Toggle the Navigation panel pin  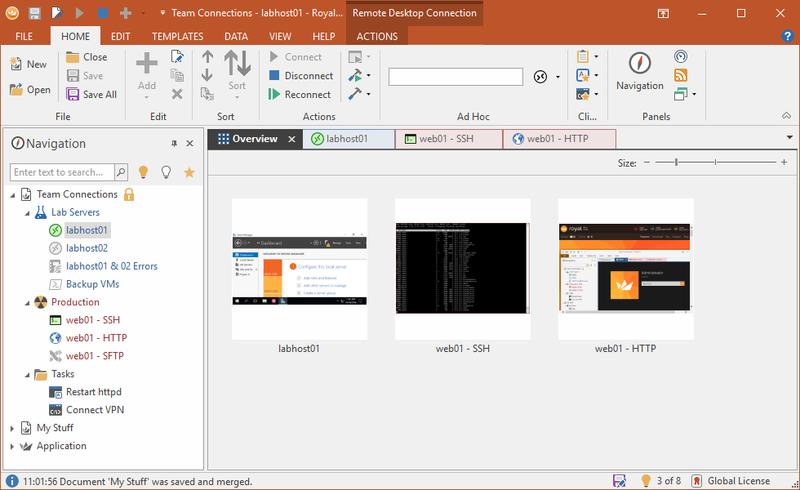[x=174, y=144]
